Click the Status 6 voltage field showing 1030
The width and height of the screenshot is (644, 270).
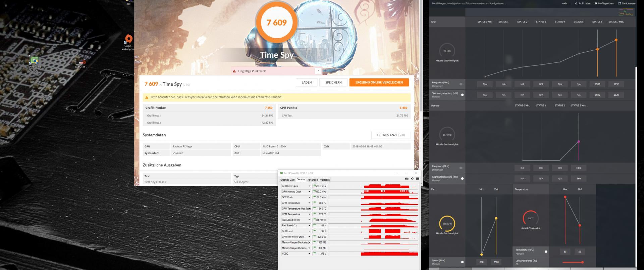[x=597, y=95]
